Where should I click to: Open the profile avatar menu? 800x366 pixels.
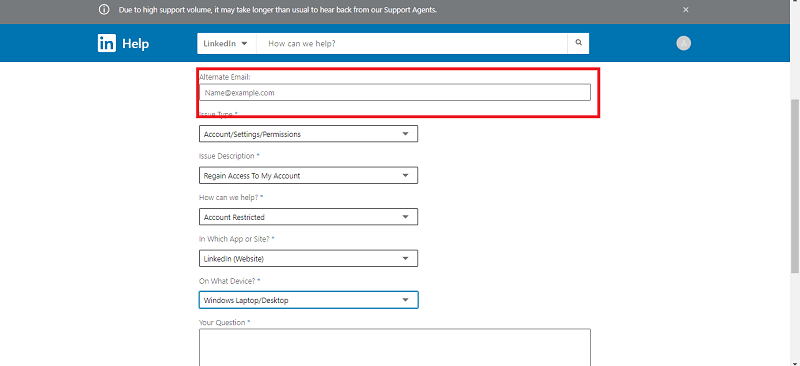[684, 43]
